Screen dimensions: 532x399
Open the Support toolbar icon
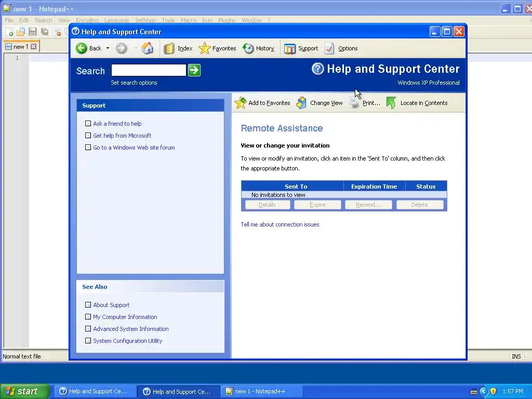pos(290,48)
